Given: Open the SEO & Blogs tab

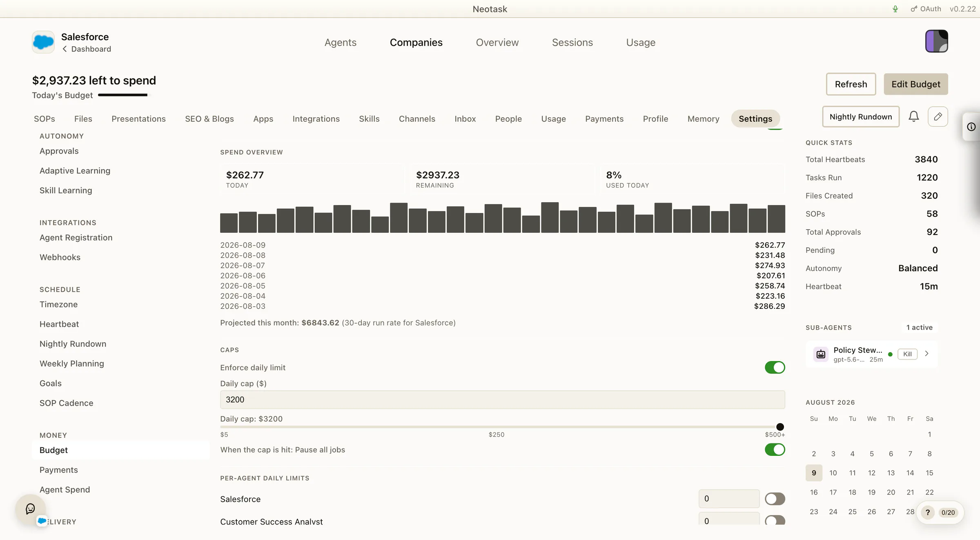Looking at the screenshot, I should click(209, 119).
